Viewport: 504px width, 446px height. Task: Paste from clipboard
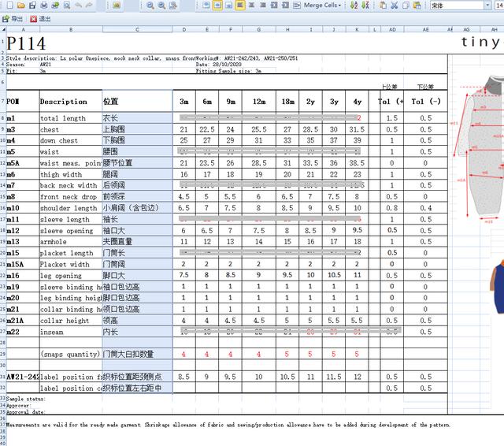pos(383,6)
